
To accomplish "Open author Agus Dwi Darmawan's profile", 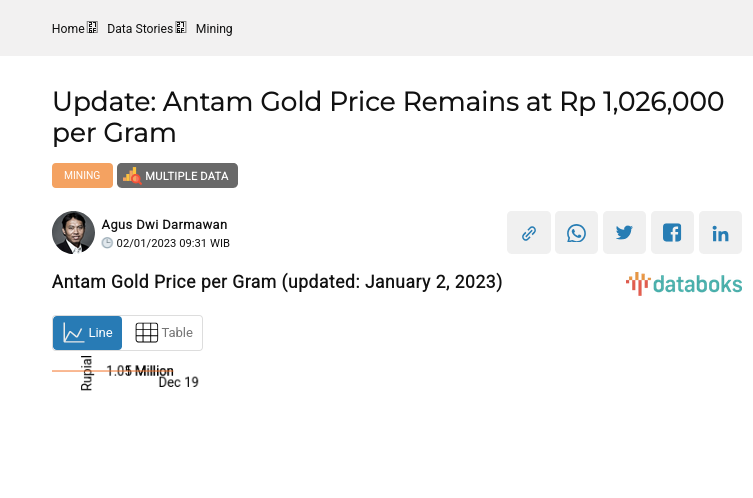I will [164, 225].
